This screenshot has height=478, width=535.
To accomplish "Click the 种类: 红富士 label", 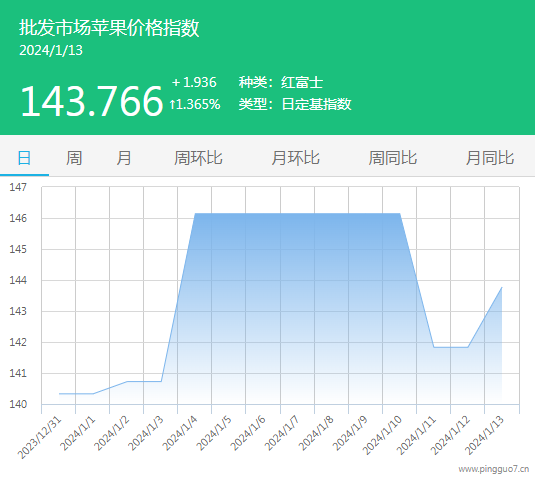I will pyautogui.click(x=281, y=83).
